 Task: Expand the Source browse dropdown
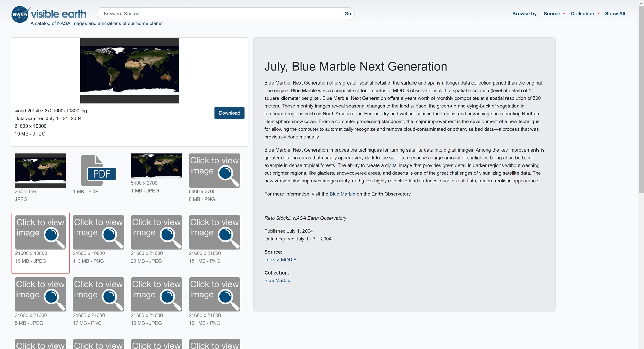click(x=554, y=14)
